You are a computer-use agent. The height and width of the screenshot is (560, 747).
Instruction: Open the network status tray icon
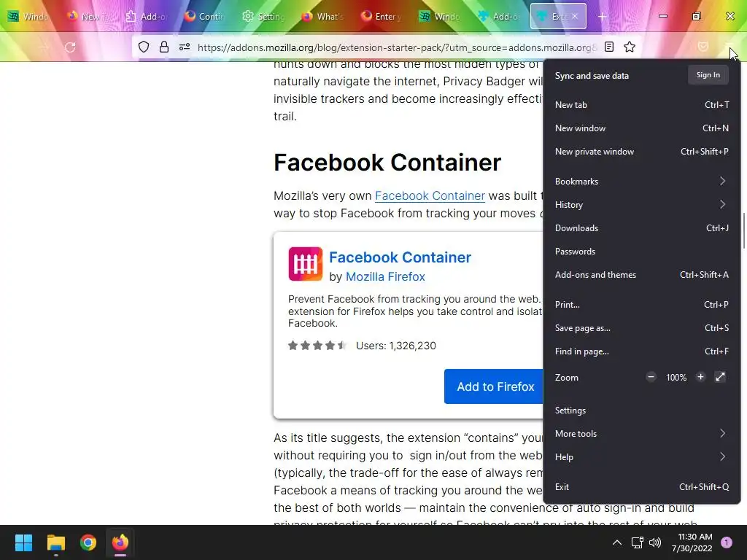tap(637, 542)
